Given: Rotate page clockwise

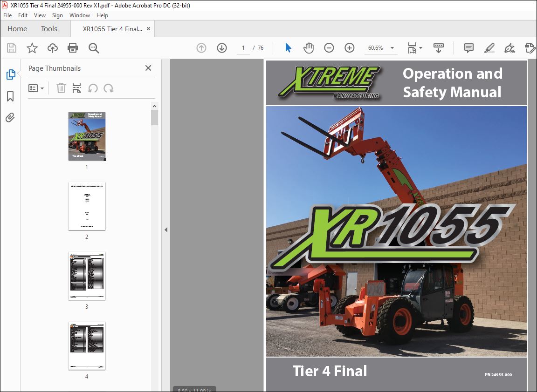Looking at the screenshot, I should click(109, 88).
